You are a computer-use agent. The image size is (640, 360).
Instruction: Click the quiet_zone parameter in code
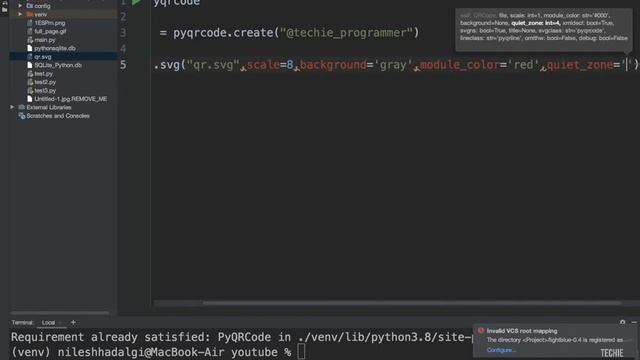pos(580,65)
